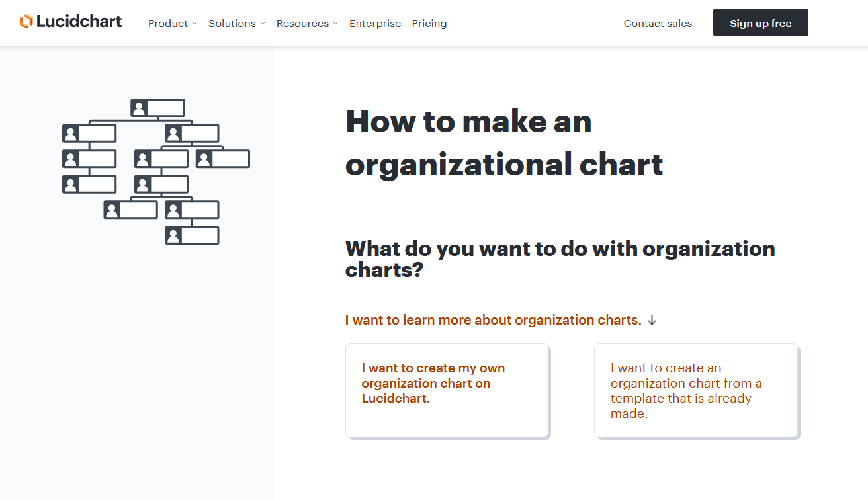868x500 pixels.
Task: Click the top person icon in org chart illustration
Action: 139,108
